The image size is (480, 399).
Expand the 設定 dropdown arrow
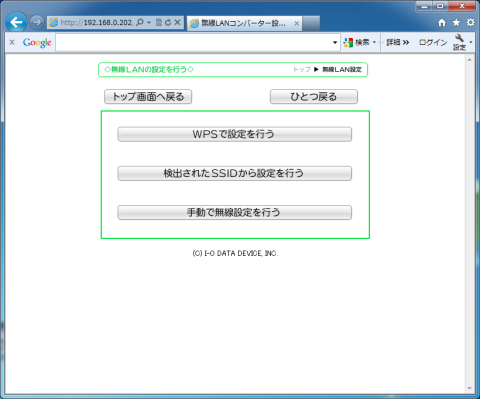[x=471, y=42]
